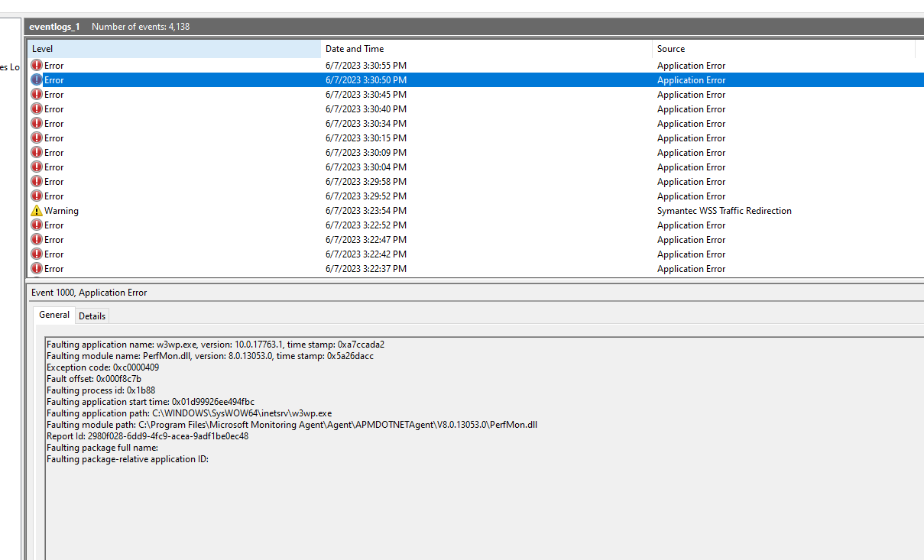
Task: Click the Event 1000, Application Error header
Action: point(89,293)
